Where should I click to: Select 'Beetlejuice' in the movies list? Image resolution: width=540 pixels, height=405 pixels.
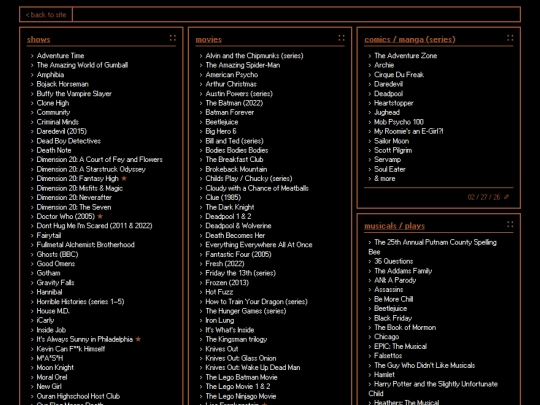[x=221, y=122]
